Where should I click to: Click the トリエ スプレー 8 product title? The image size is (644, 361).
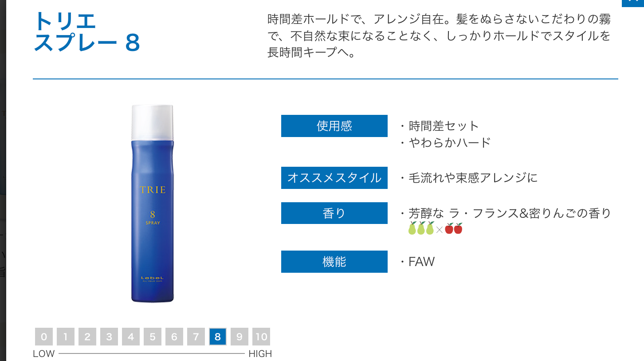(x=87, y=32)
